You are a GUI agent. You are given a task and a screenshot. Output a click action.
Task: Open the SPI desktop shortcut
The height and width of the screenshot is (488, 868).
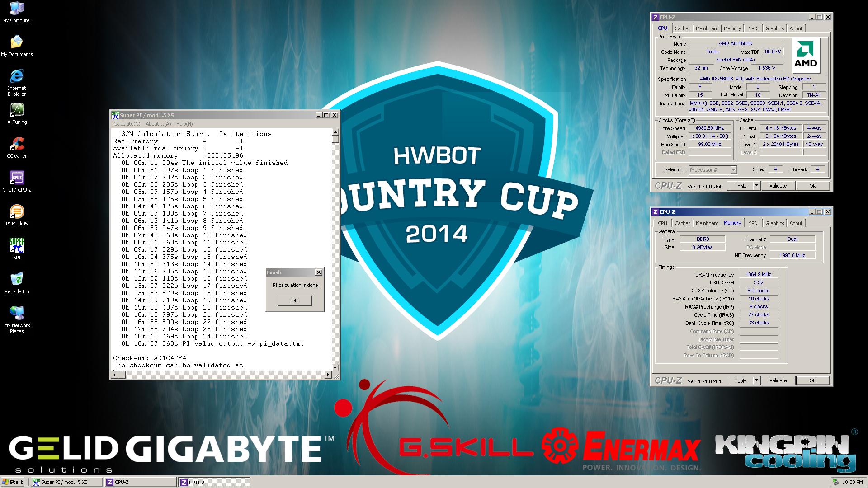(17, 249)
